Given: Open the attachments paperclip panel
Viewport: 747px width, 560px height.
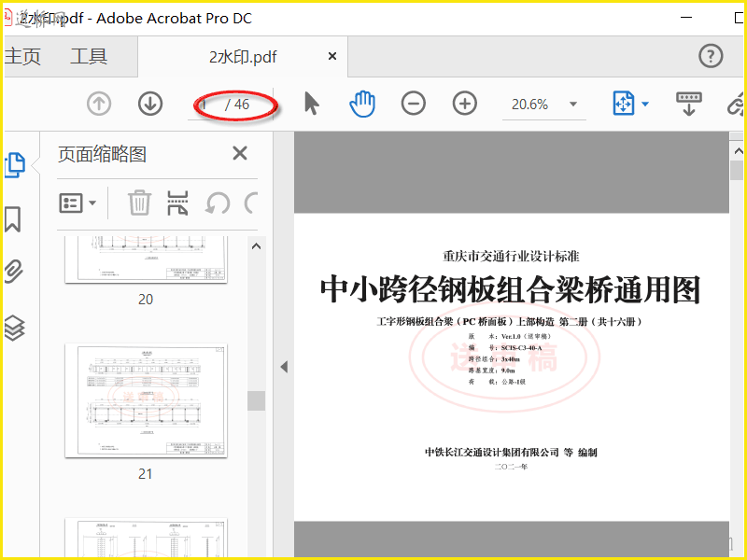Looking at the screenshot, I should click(x=14, y=272).
